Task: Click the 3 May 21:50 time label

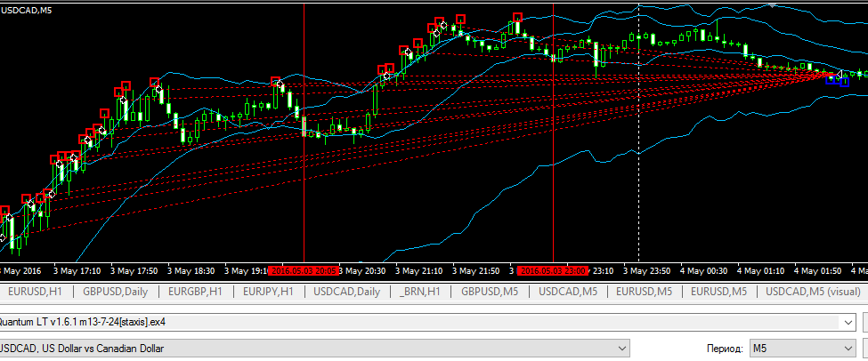Action: point(476,271)
